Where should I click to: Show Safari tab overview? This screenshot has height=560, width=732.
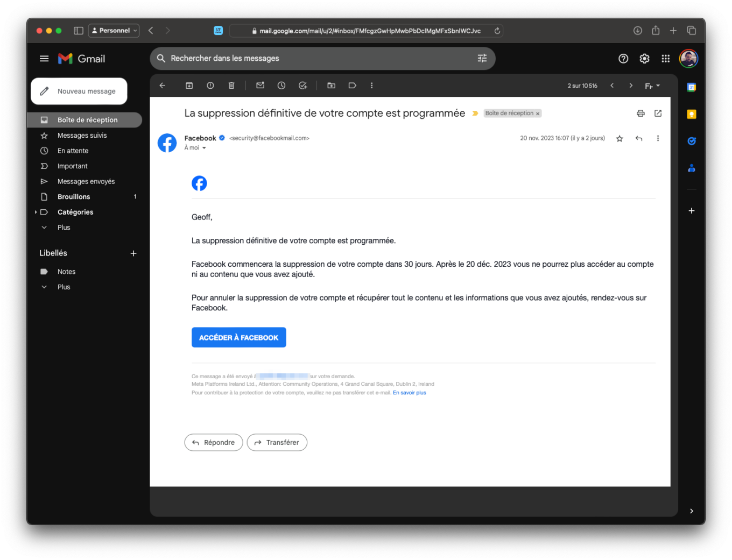(x=692, y=31)
